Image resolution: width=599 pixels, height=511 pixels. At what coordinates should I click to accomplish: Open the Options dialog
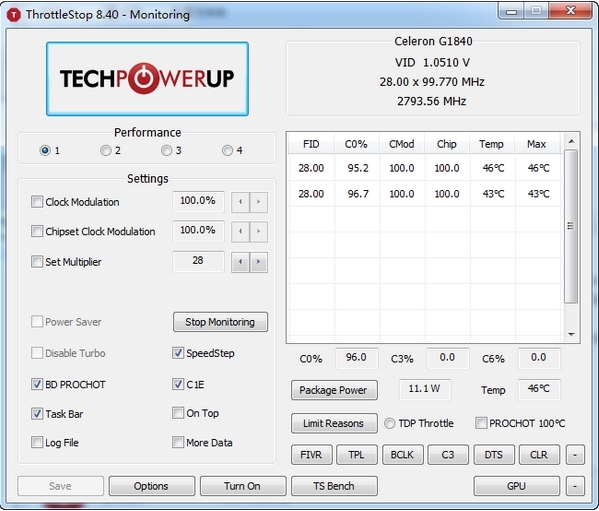pyautogui.click(x=152, y=486)
